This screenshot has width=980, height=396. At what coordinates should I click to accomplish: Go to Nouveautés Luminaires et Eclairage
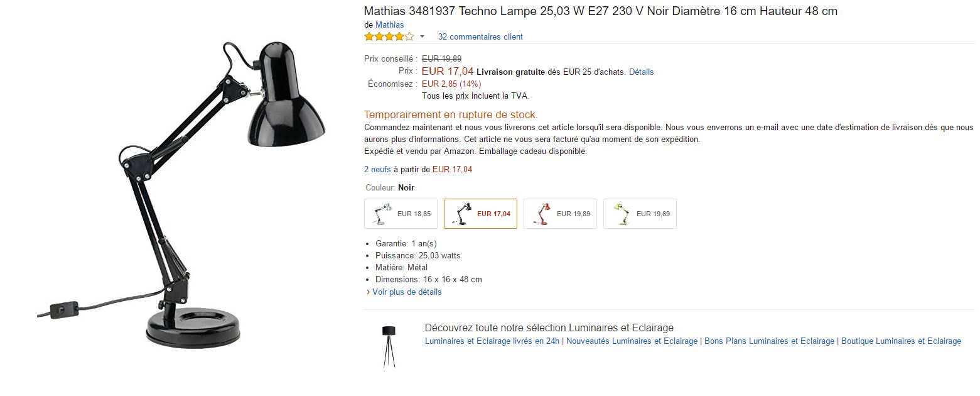coord(632,341)
